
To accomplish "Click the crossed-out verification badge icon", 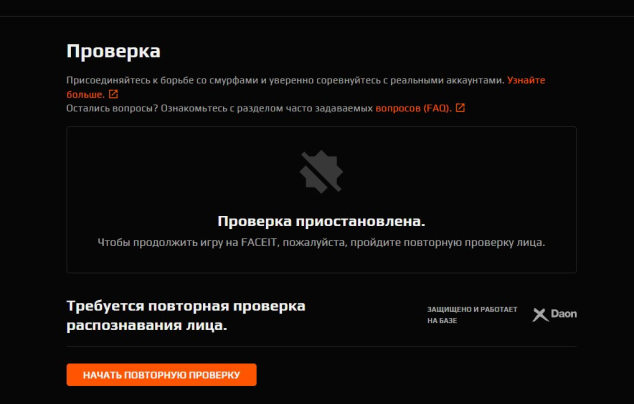I will tap(321, 172).
